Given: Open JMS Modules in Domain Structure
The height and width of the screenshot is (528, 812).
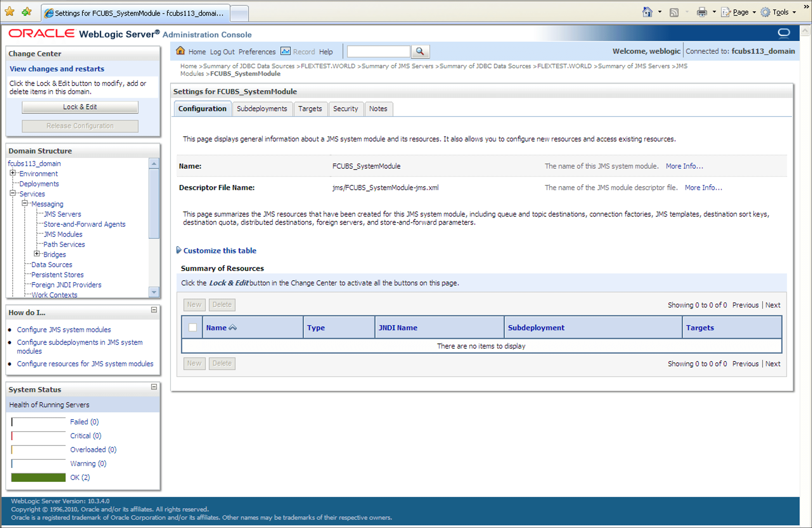Looking at the screenshot, I should pos(63,234).
